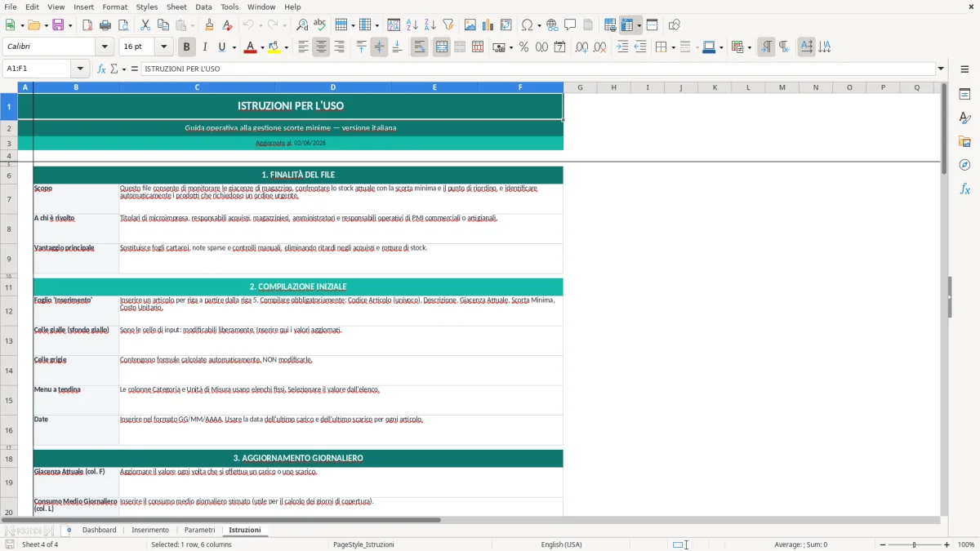
Task: Open the Sheet menu
Action: point(176,7)
